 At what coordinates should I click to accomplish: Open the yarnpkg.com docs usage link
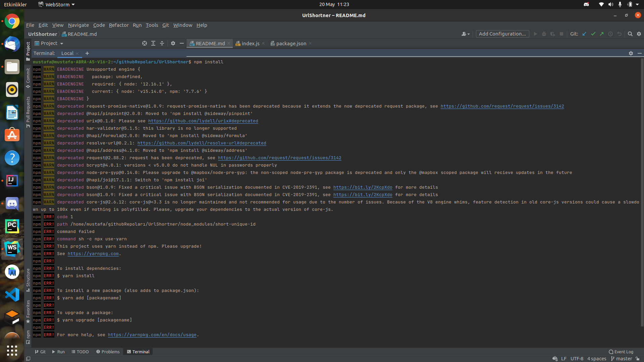(x=152, y=335)
